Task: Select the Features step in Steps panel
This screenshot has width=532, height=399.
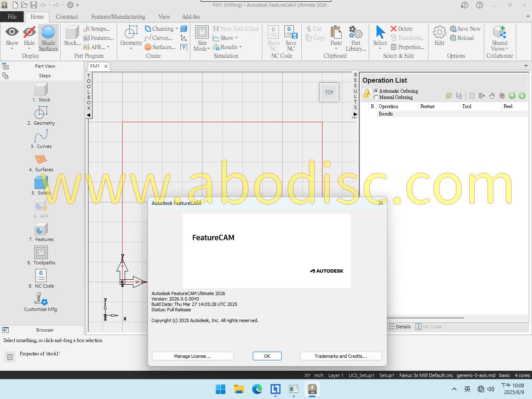Action: pos(41,232)
